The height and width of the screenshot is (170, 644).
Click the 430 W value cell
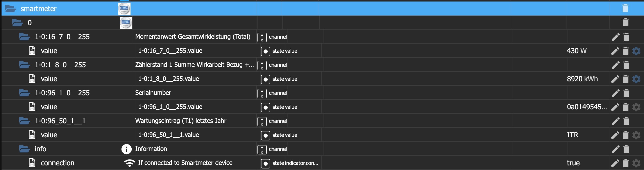pyautogui.click(x=576, y=51)
